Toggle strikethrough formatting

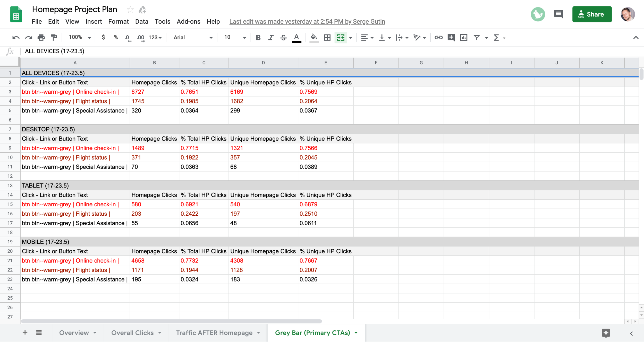pyautogui.click(x=283, y=38)
